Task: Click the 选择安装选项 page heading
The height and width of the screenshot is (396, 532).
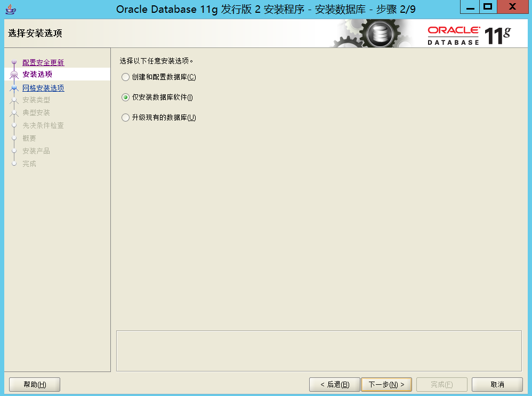Action: (x=35, y=33)
